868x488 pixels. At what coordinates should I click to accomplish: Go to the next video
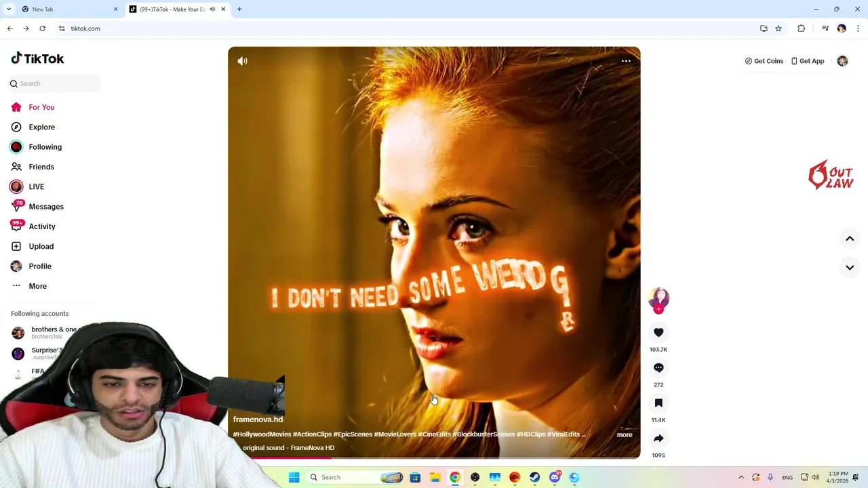pyautogui.click(x=850, y=267)
